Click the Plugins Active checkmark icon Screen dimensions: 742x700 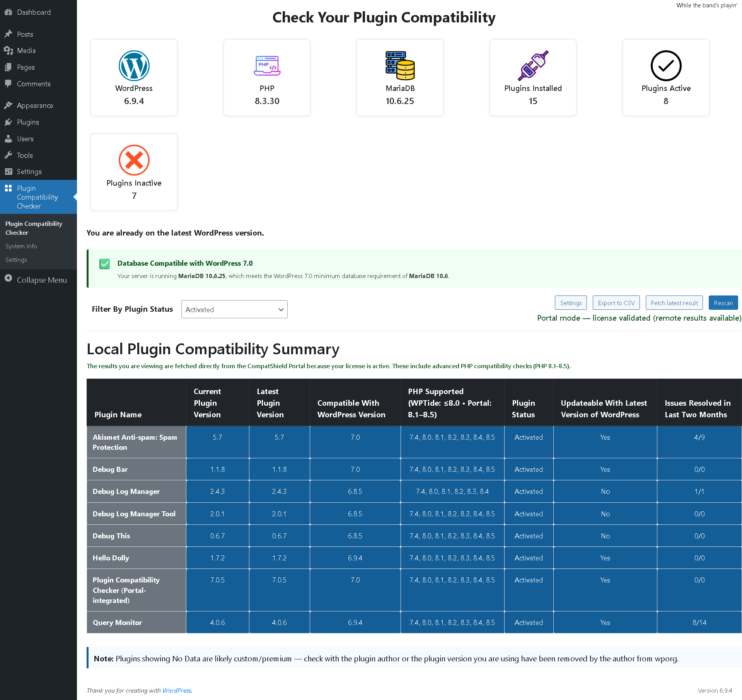pyautogui.click(x=666, y=66)
